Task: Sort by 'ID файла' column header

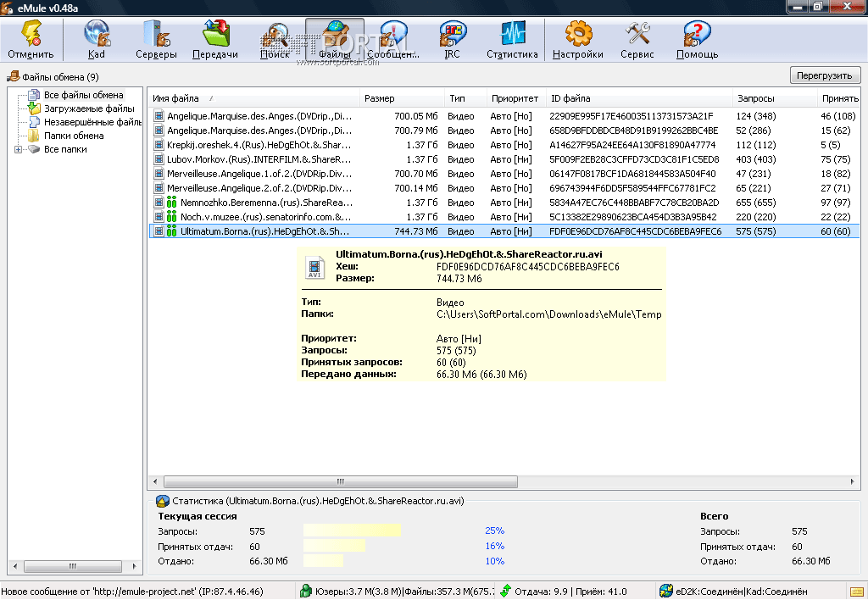Action: (x=639, y=98)
